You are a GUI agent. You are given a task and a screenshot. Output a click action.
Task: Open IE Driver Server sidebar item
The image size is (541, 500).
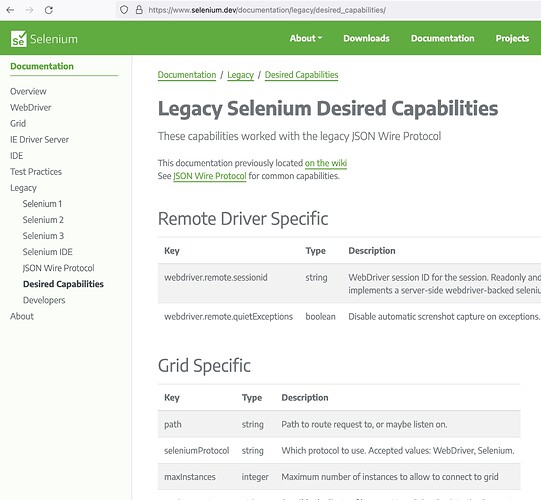(39, 139)
